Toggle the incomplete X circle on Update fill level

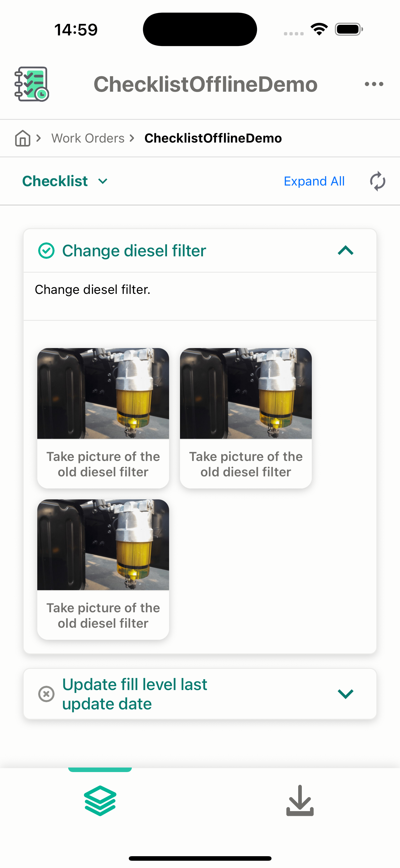point(46,694)
